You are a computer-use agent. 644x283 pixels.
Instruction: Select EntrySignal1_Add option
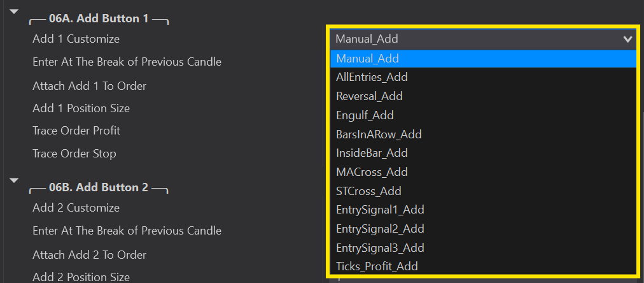[380, 210]
